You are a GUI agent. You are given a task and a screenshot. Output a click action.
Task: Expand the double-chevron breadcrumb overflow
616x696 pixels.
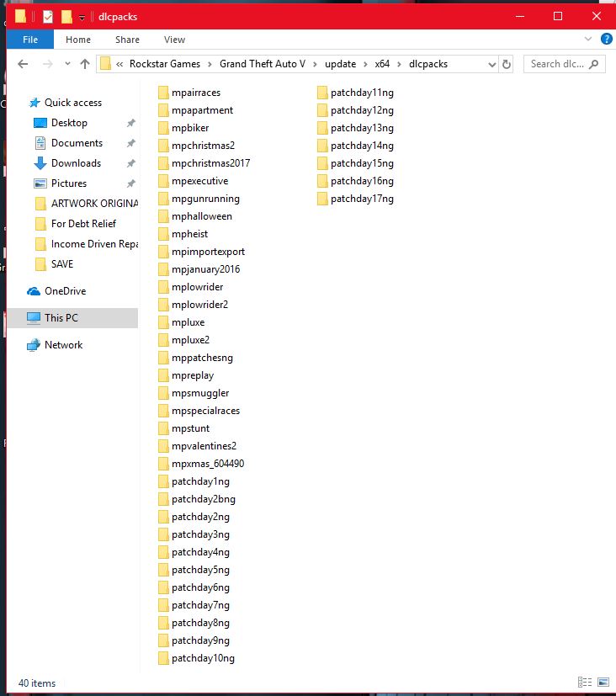coord(119,64)
